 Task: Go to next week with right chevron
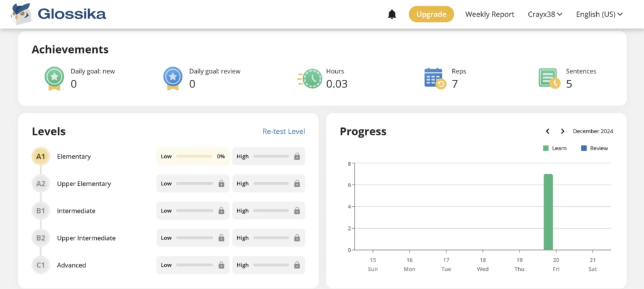(x=562, y=131)
